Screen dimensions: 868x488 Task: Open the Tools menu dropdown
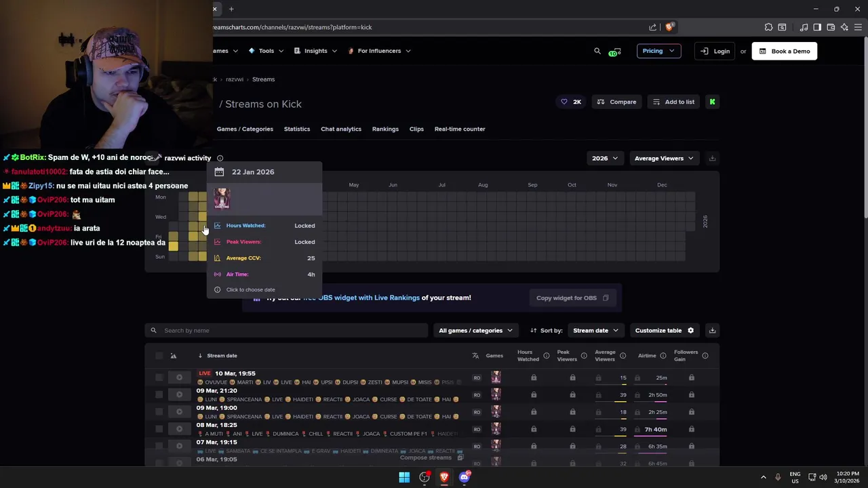266,51
